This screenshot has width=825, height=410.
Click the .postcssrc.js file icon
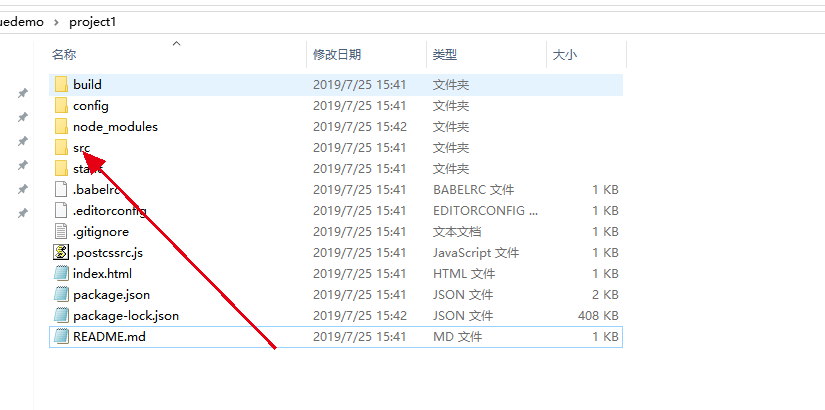tap(61, 253)
